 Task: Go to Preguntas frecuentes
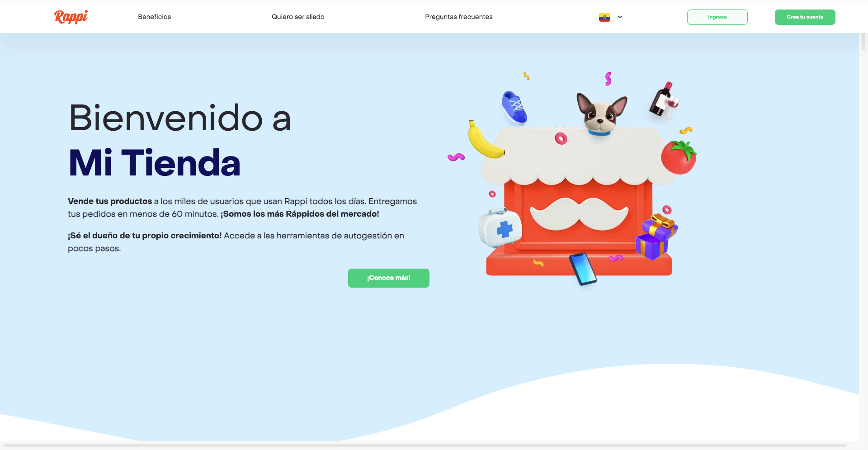point(458,17)
